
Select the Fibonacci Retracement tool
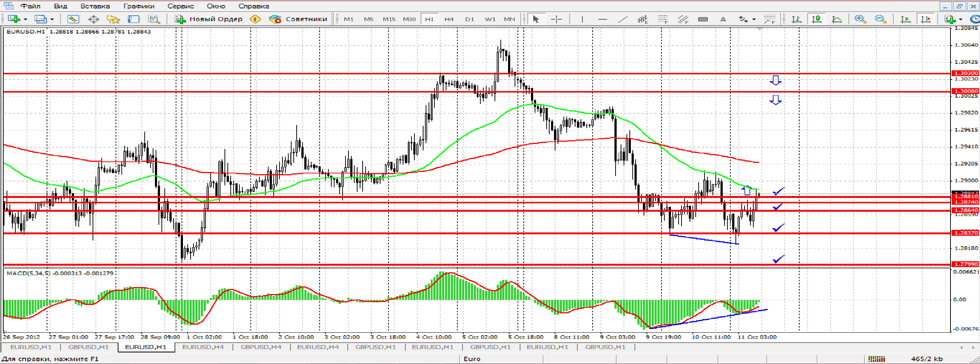point(663,19)
